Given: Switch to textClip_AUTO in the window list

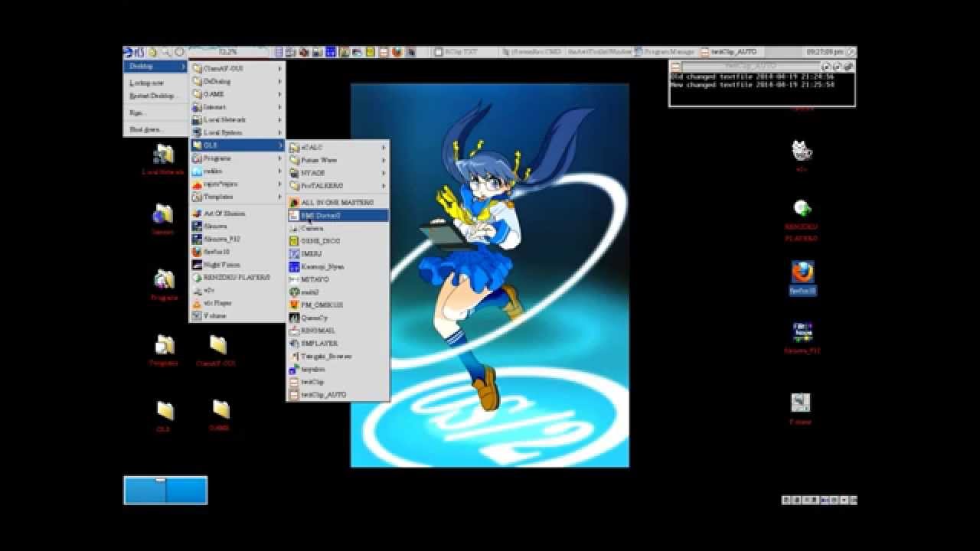Looking at the screenshot, I should 733,52.
